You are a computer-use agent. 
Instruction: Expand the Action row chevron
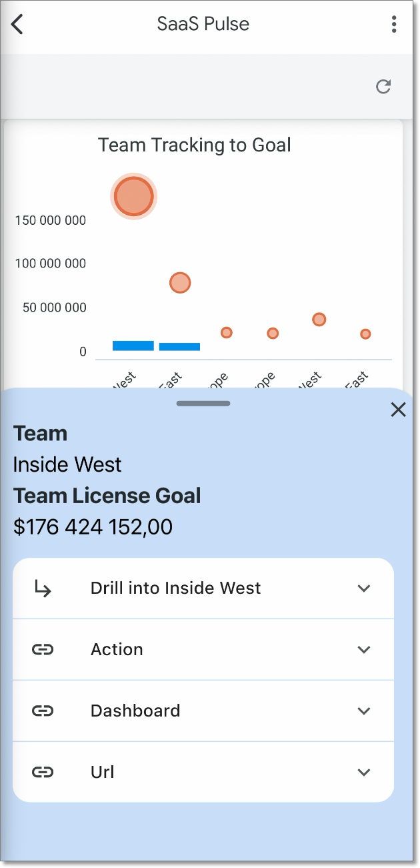pos(364,650)
